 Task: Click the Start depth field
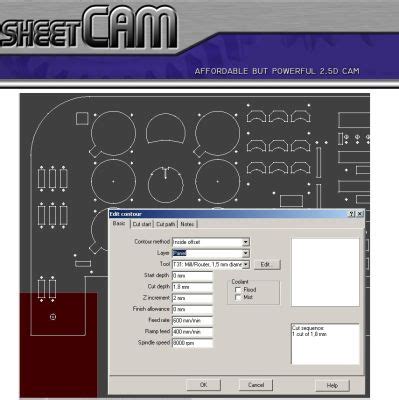point(192,276)
